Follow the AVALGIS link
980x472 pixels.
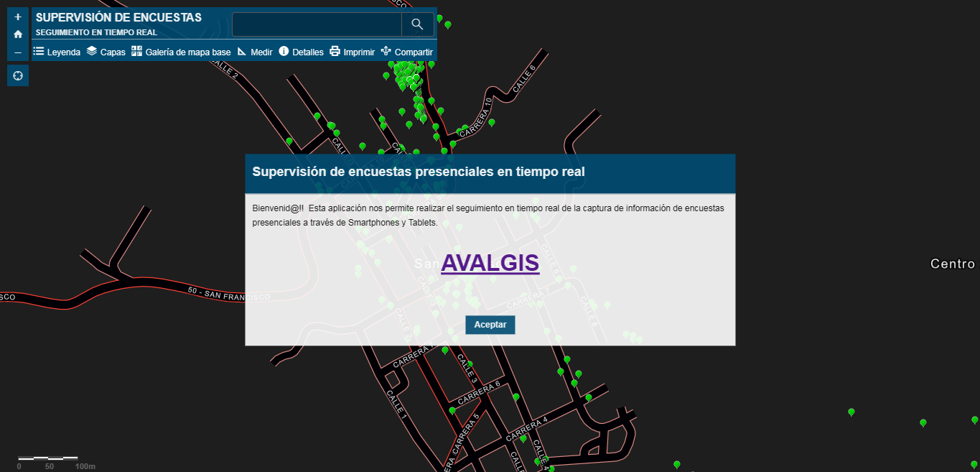click(x=490, y=263)
